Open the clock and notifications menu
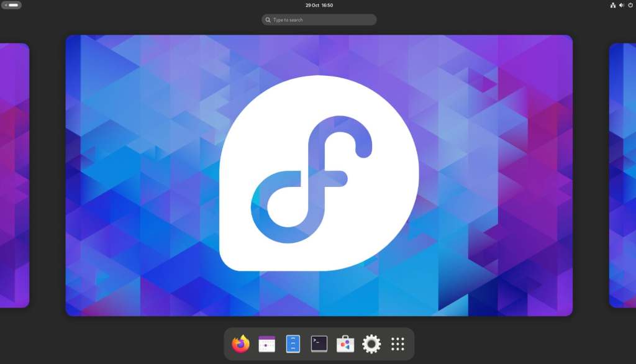This screenshot has height=364, width=636. pos(318,5)
